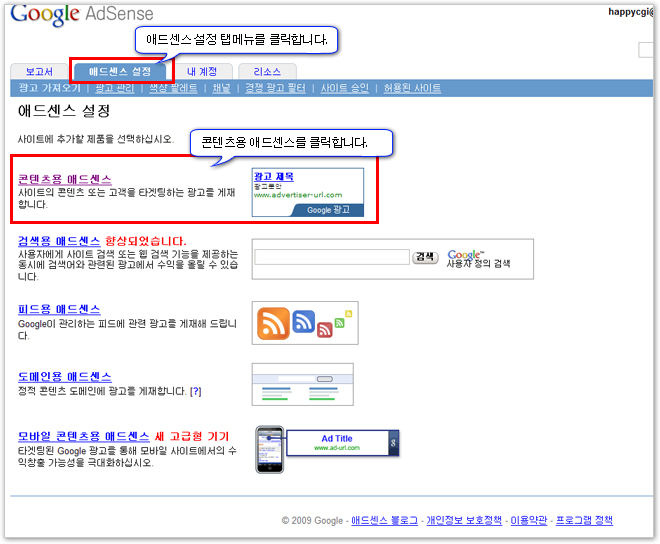Click the red RSS feed icon

[325, 330]
